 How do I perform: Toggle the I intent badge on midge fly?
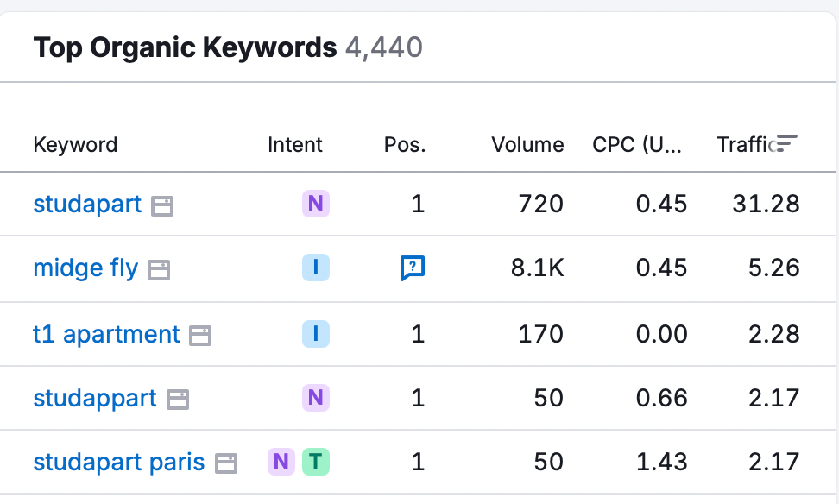(315, 268)
